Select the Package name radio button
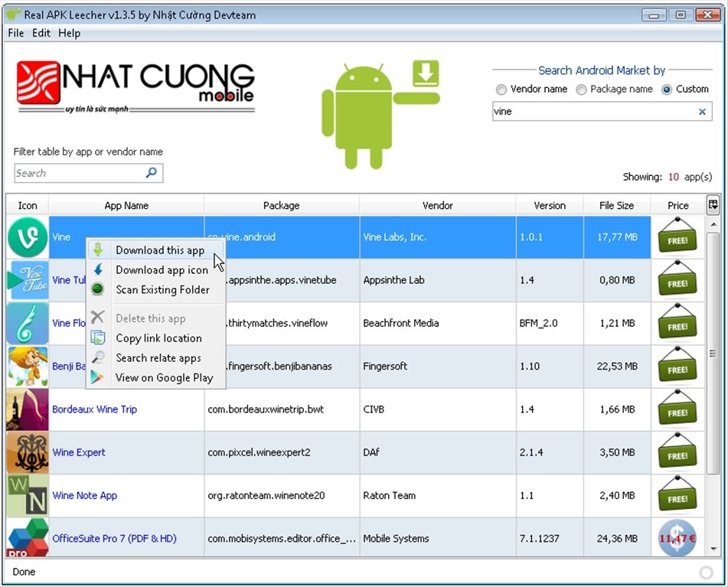The width and height of the screenshot is (728, 587). (x=581, y=90)
